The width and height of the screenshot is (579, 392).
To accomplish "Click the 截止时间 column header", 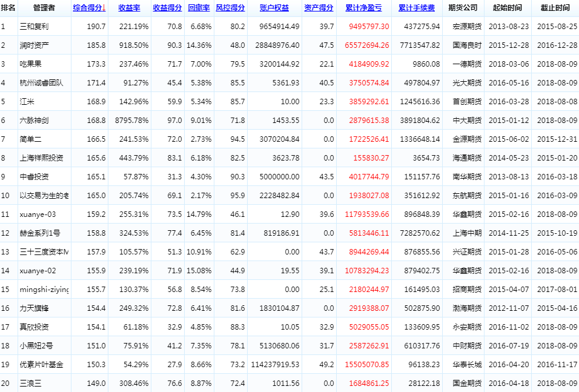I will tap(555, 8).
